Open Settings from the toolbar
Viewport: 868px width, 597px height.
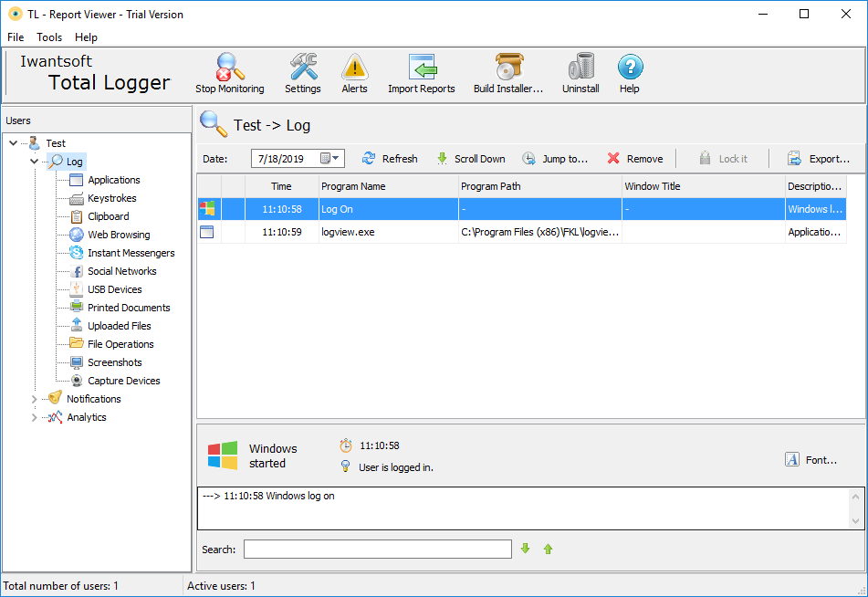click(303, 68)
